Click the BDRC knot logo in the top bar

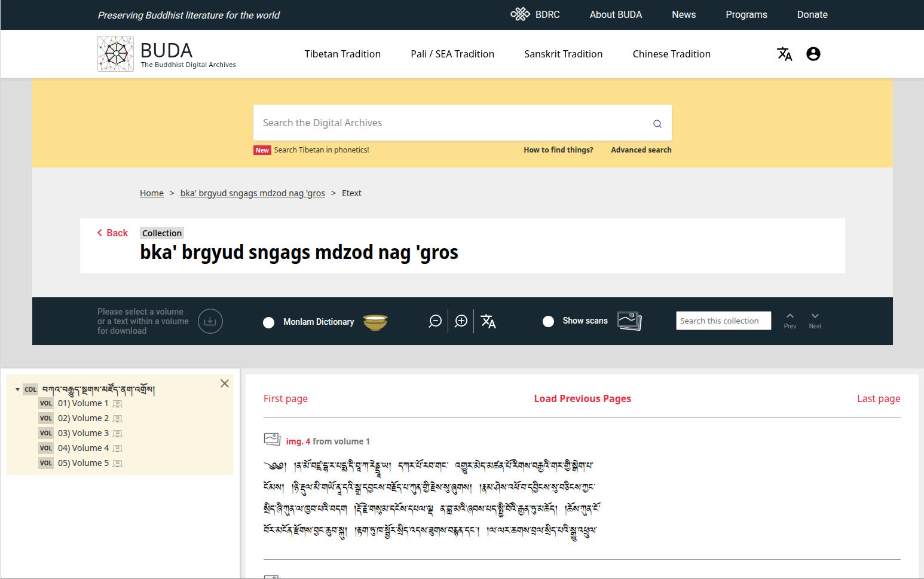(x=519, y=14)
